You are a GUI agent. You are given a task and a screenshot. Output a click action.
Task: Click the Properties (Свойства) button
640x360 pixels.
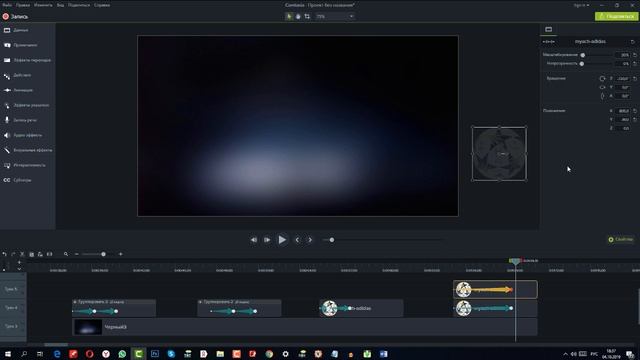point(621,240)
